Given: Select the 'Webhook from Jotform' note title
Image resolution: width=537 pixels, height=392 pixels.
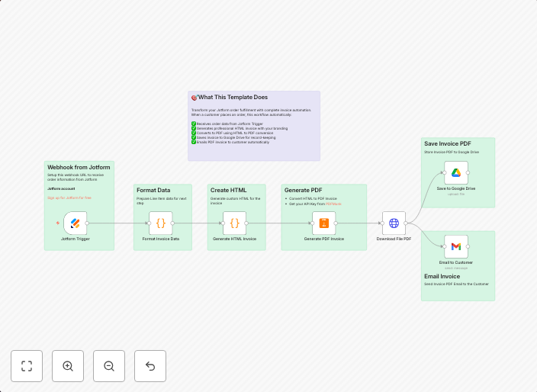Looking at the screenshot, I should (x=79, y=168).
